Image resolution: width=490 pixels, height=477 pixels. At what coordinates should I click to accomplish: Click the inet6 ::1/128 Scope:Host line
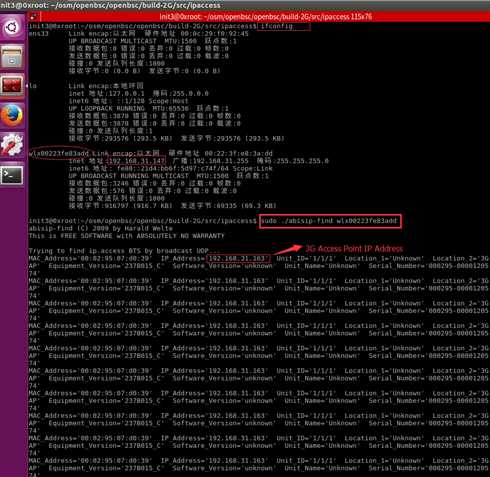pyautogui.click(x=129, y=101)
